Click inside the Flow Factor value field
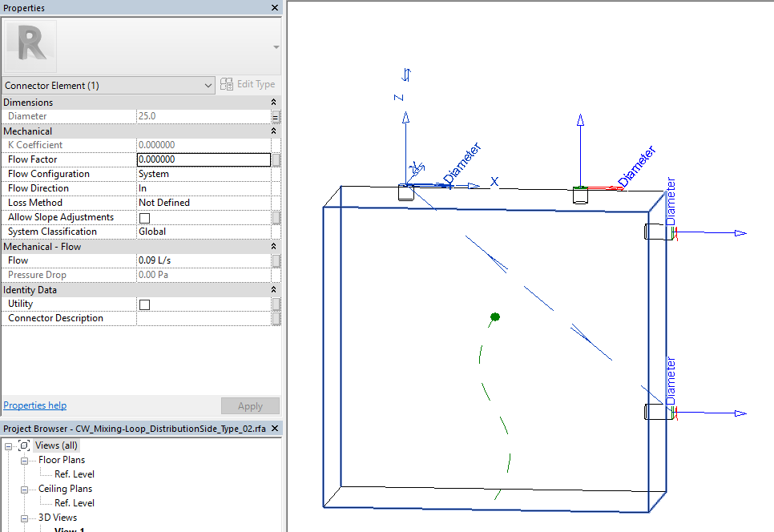Image resolution: width=774 pixels, height=532 pixels. 200,159
